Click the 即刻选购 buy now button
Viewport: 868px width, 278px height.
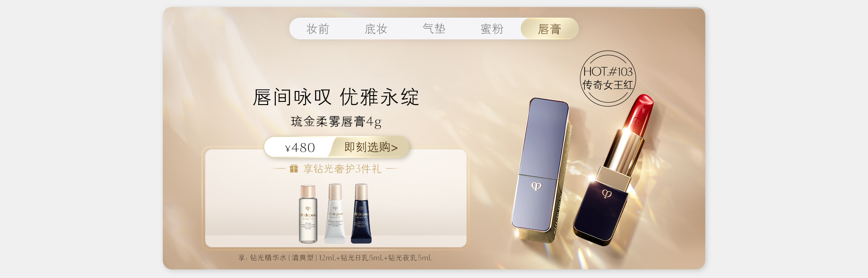pyautogui.click(x=371, y=147)
